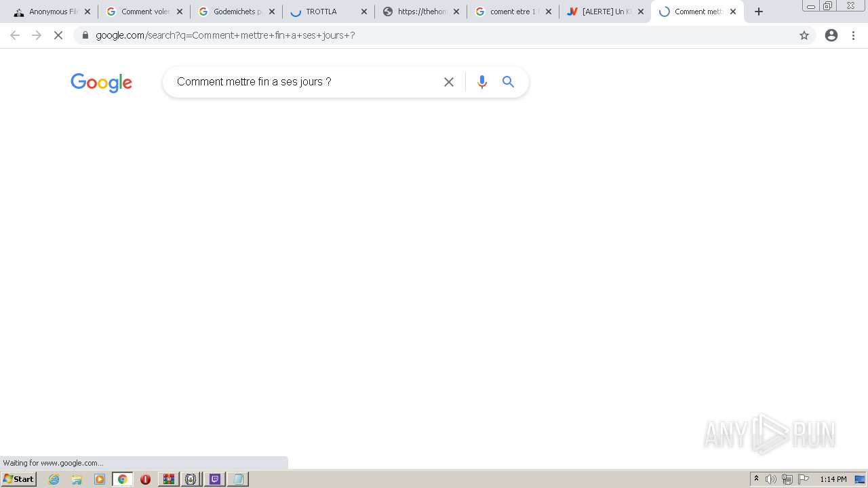Viewport: 868px width, 488px height.
Task: Open the Chrome profile account icon
Action: point(831,35)
